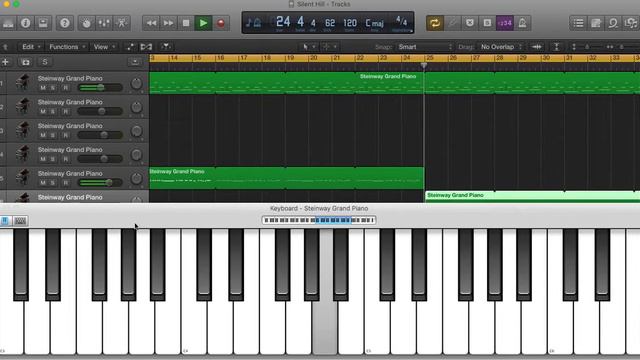Start playback with the green Play button

[x=203, y=23]
